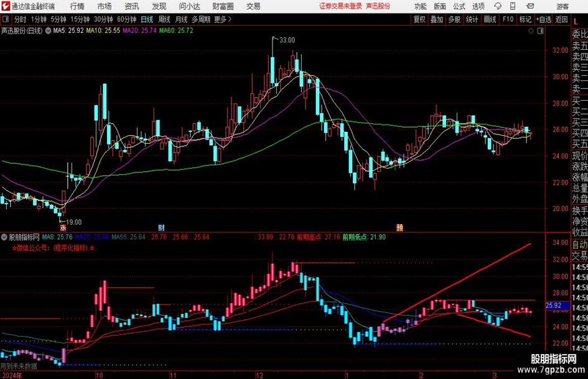Expand the MA indicator dropdown arrow

[48, 30]
